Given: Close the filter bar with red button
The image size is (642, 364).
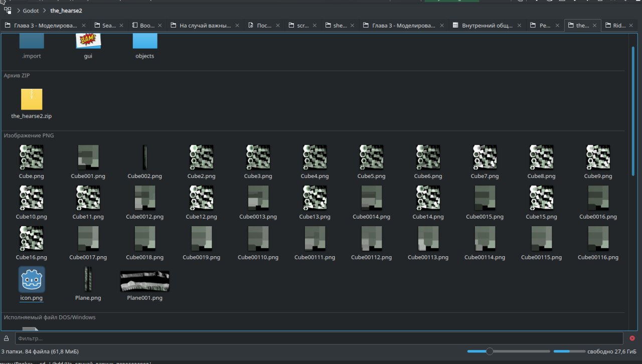Looking at the screenshot, I should [x=632, y=338].
